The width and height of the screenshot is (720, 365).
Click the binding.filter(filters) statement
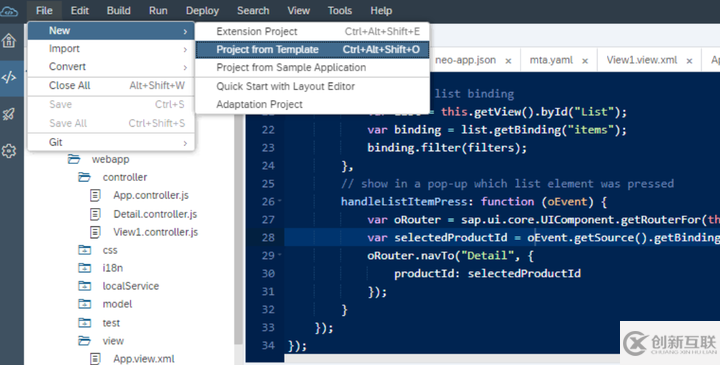447,148
